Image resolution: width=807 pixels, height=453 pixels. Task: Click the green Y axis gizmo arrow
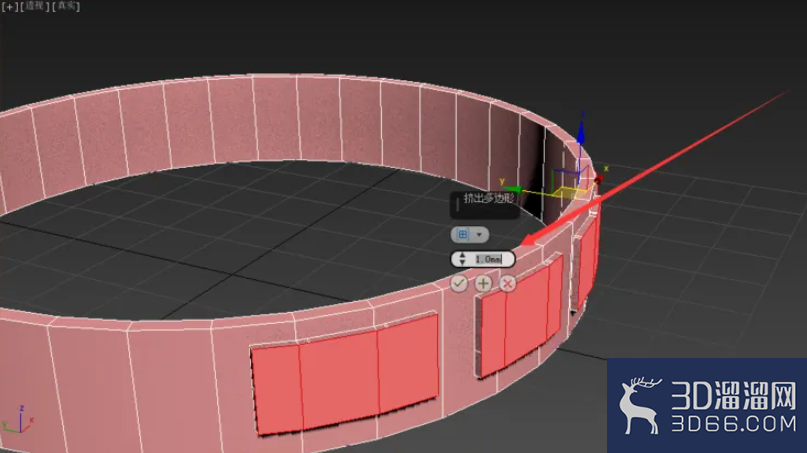tap(513, 189)
